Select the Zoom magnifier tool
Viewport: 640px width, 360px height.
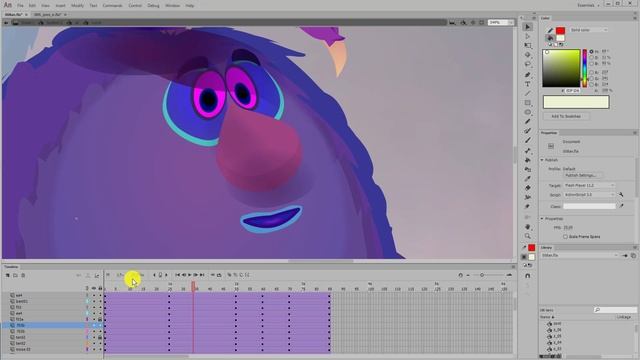(527, 236)
